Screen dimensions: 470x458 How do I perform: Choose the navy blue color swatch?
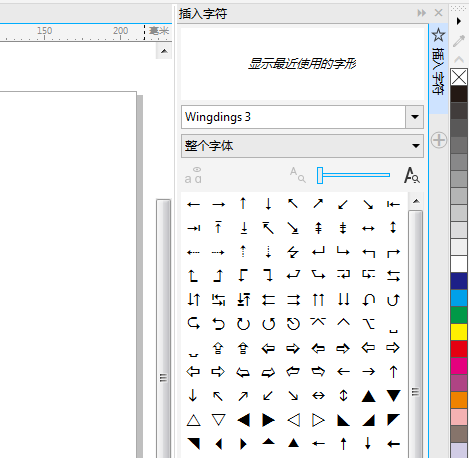[459, 281]
